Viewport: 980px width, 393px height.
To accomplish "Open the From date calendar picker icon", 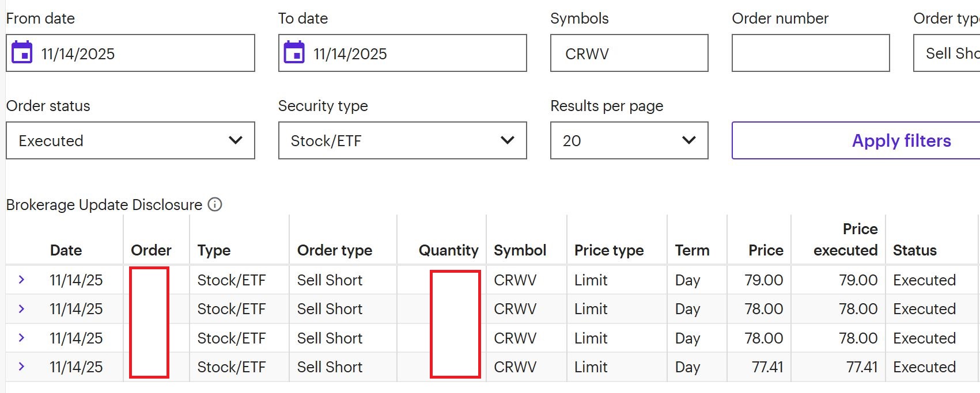I will click(22, 52).
